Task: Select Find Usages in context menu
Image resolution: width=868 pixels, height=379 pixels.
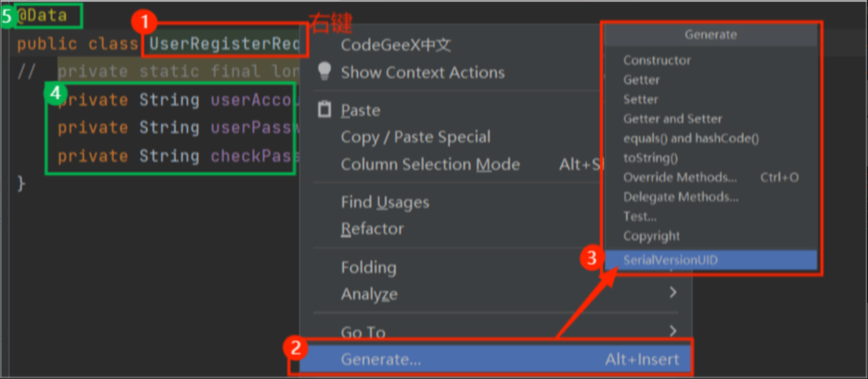Action: 385,202
